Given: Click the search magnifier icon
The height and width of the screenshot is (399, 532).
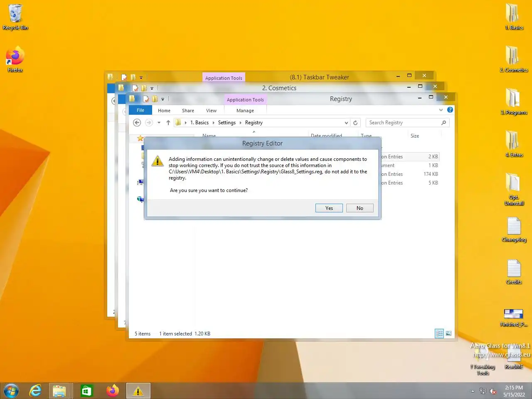Looking at the screenshot, I should click(443, 123).
